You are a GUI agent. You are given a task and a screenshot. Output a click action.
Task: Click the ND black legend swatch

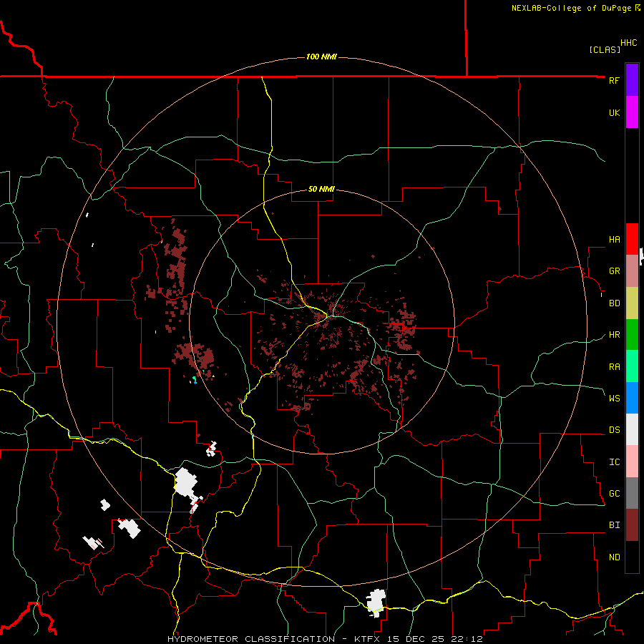pyautogui.click(x=632, y=557)
